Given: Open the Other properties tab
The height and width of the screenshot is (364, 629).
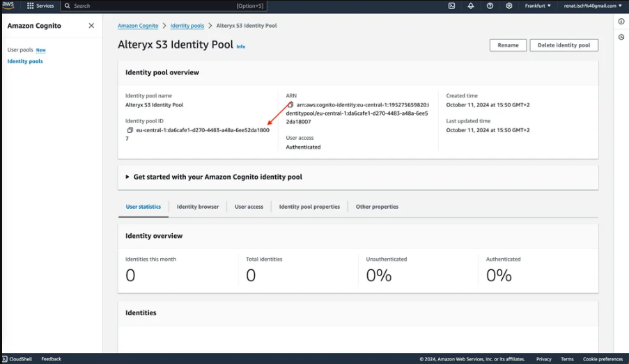Looking at the screenshot, I should coord(377,207).
